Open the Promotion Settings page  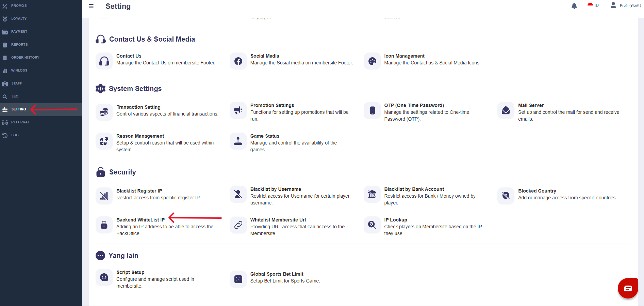[272, 105]
